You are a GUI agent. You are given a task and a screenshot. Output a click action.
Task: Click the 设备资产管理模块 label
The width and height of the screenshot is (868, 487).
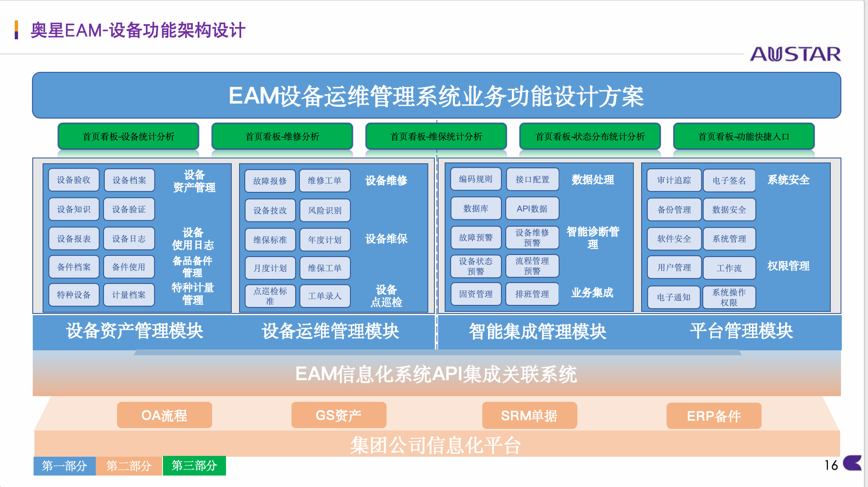click(x=134, y=331)
